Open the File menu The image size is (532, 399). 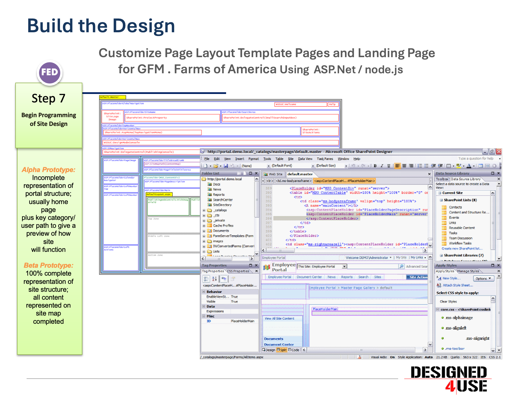207,159
